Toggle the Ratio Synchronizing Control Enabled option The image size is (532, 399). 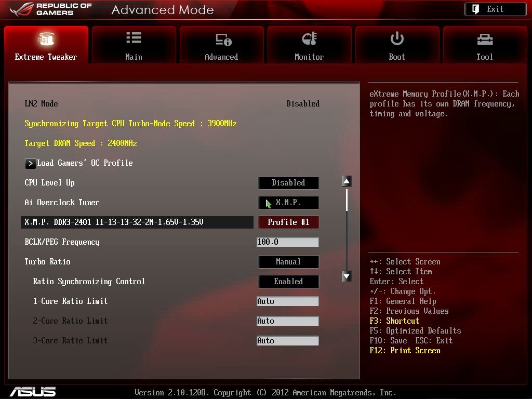288,281
